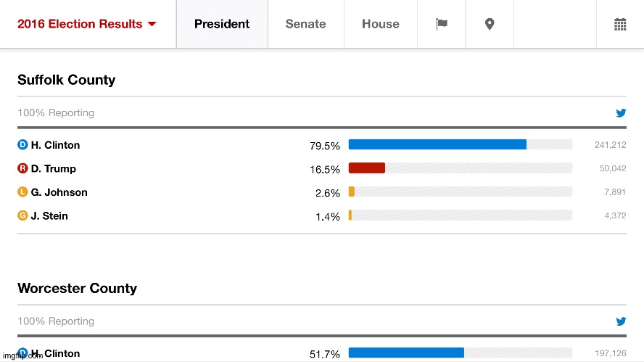Click Trump's red vote bar
Viewport: 644px width, 362px height.
[367, 168]
